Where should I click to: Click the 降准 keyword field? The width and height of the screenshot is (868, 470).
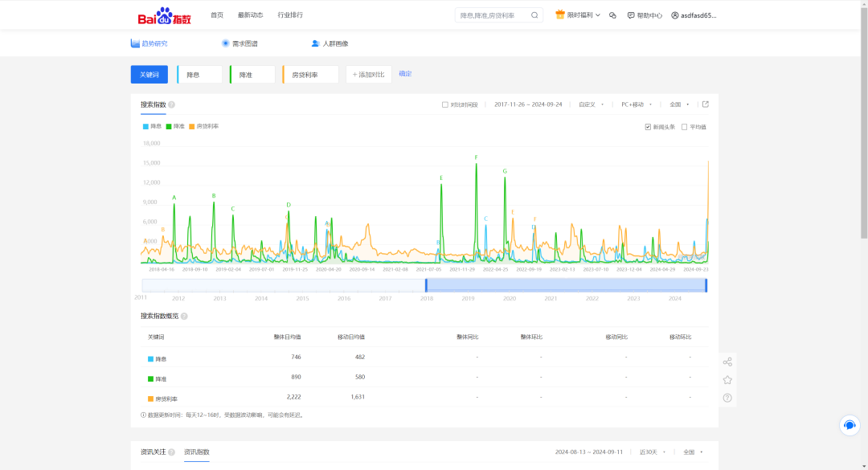tap(252, 74)
